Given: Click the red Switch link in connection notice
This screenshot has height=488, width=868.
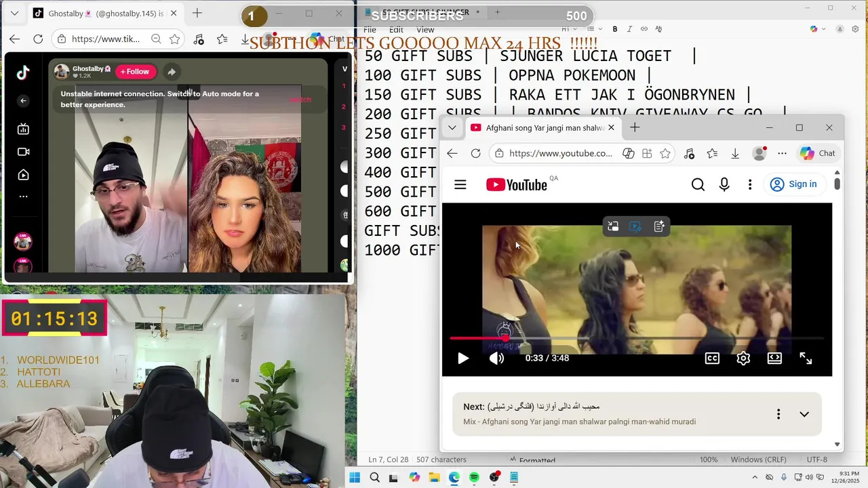Looking at the screenshot, I should click(x=300, y=100).
